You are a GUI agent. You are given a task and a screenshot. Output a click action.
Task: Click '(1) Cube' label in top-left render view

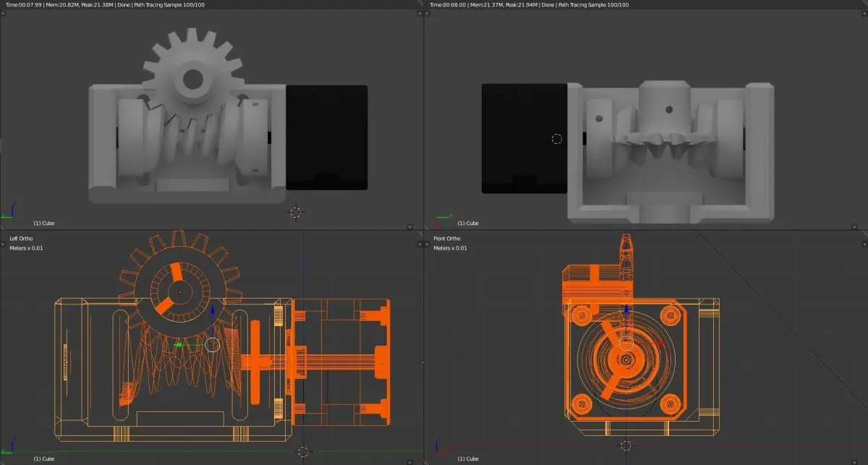(x=44, y=223)
